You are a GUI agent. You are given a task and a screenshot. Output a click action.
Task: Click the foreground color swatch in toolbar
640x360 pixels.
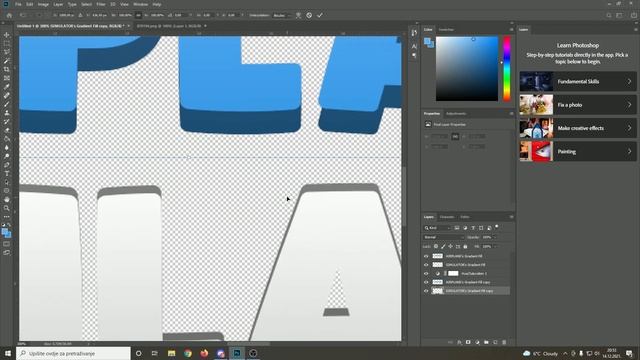5,232
